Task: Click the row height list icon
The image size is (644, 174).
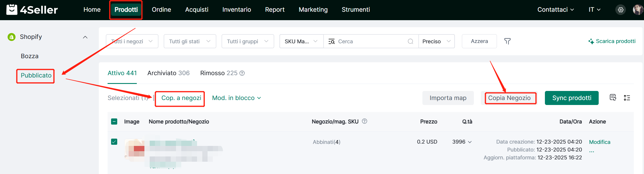Action: click(x=627, y=98)
